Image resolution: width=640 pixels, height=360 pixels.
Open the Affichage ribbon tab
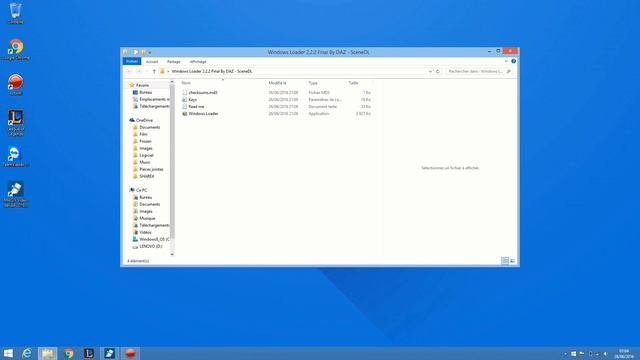click(x=198, y=62)
